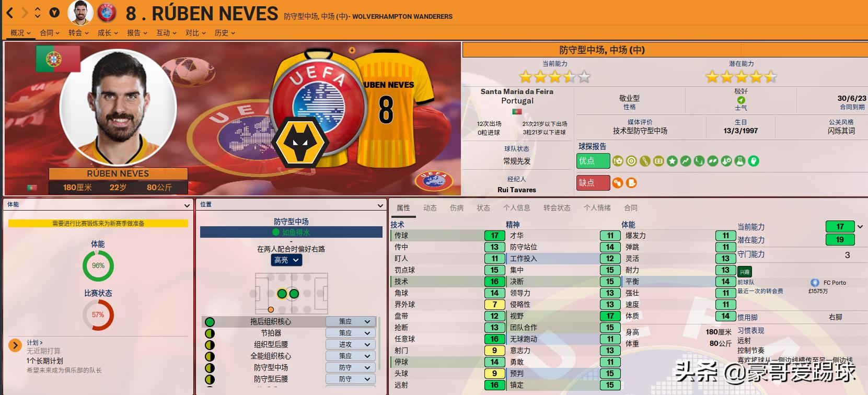Click the head profile strength icon
Viewport: 868px width, 395px height.
(x=754, y=161)
